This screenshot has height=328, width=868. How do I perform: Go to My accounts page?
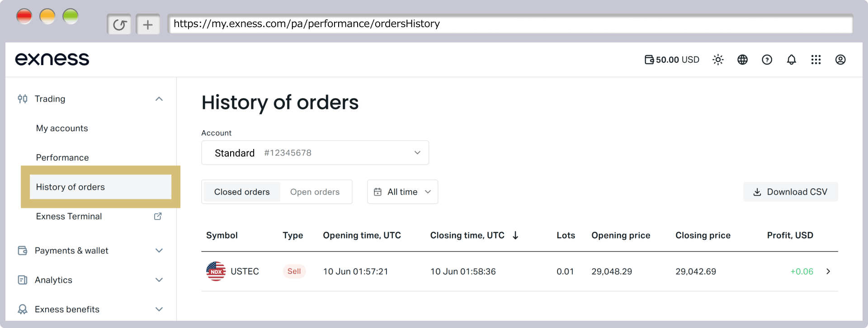(x=62, y=128)
